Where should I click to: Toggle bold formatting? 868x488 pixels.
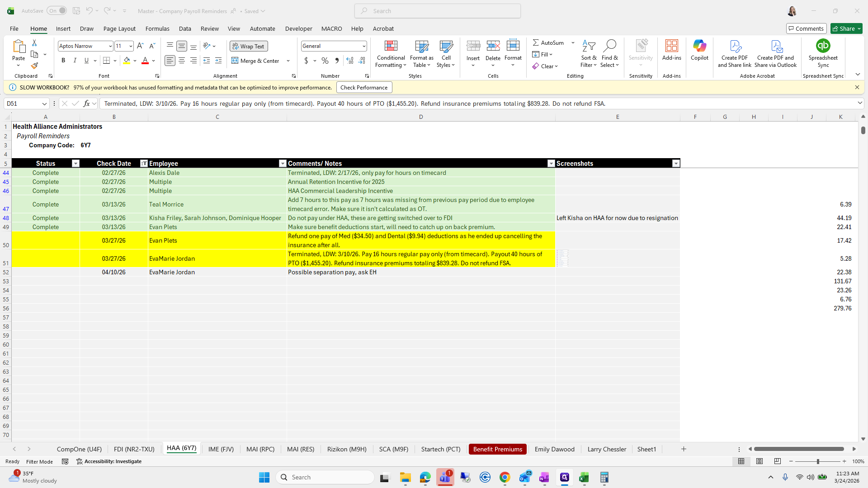tap(63, 61)
